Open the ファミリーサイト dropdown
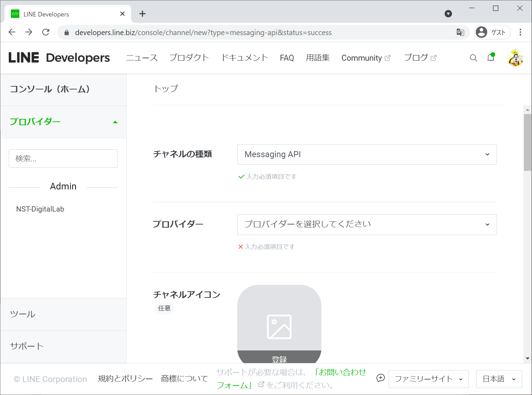The height and width of the screenshot is (395, 532). click(428, 379)
